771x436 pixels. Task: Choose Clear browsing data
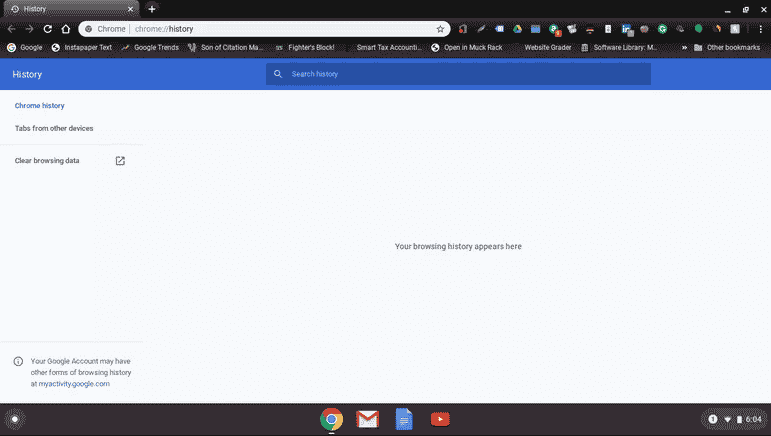click(47, 161)
